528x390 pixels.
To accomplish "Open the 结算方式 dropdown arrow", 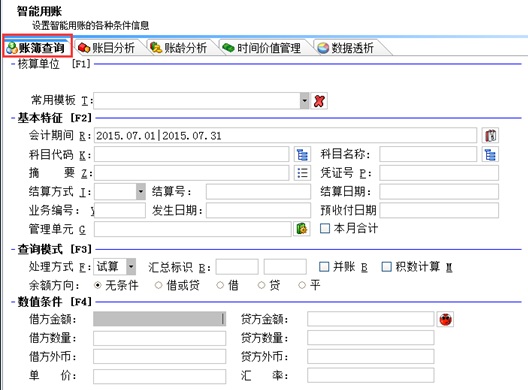I will (x=141, y=192).
